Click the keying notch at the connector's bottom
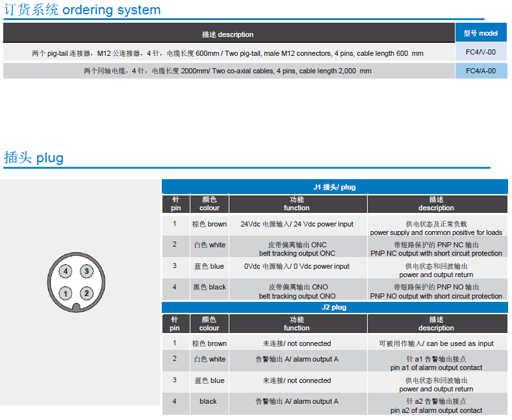 pyautogui.click(x=76, y=308)
